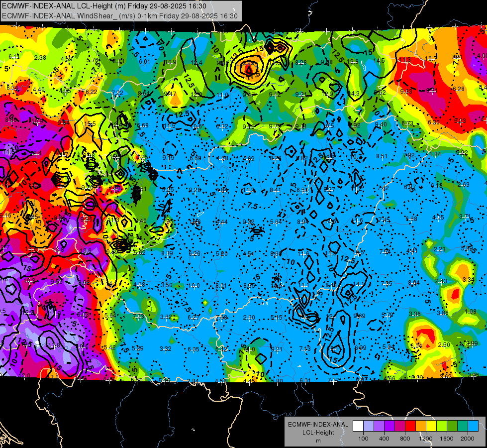
Task: Click the medium purple legend swatch left of 400
Action: pos(379,426)
